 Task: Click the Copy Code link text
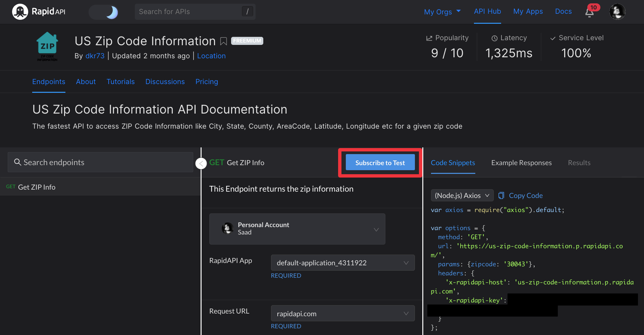[526, 196]
